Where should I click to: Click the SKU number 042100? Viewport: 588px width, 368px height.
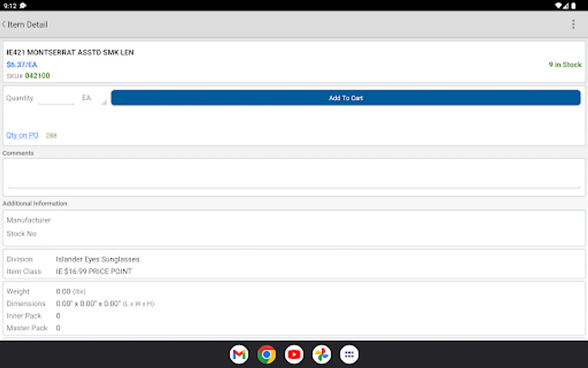pyautogui.click(x=37, y=75)
